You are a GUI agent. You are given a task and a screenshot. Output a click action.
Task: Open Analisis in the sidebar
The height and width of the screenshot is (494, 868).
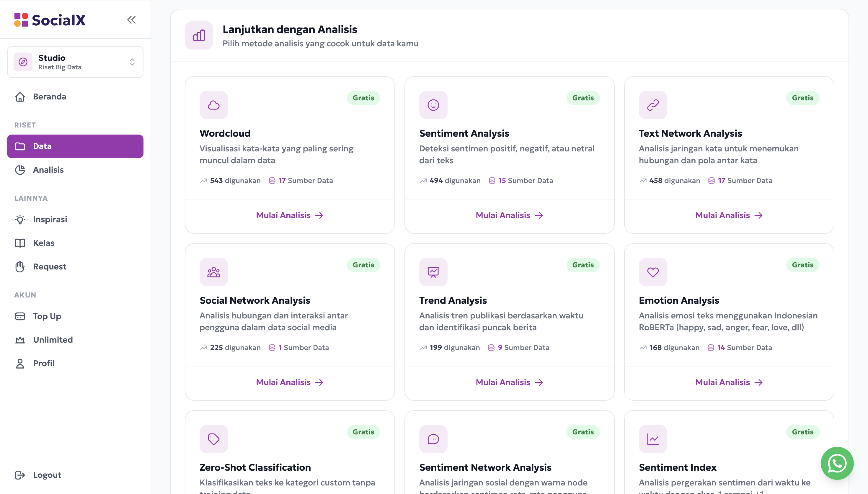tap(75, 170)
